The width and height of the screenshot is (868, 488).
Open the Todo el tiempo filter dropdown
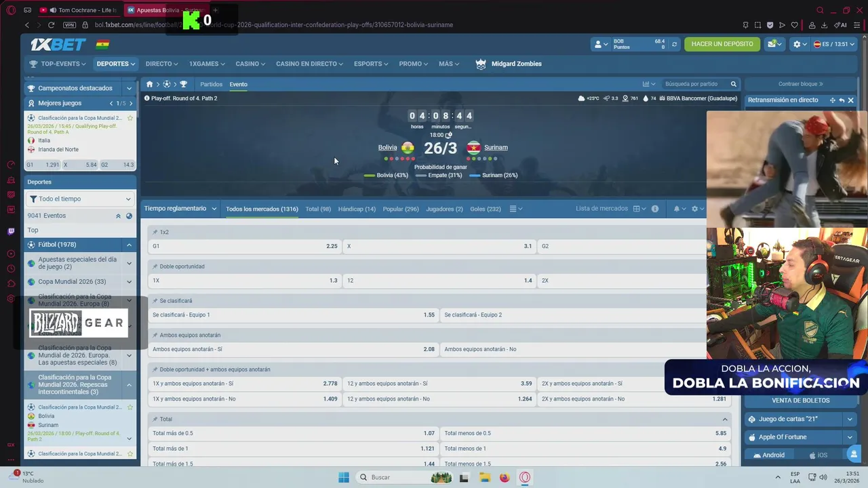tap(80, 199)
